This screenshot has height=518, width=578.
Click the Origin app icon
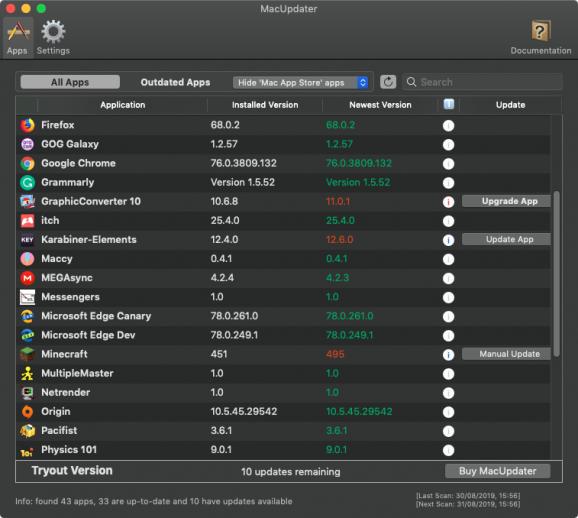[x=27, y=412]
